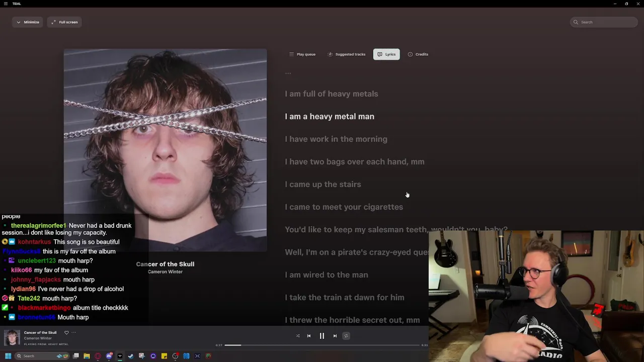The height and width of the screenshot is (362, 644).
Task: Click chat username blackmarketbingo
Action: 44,308
